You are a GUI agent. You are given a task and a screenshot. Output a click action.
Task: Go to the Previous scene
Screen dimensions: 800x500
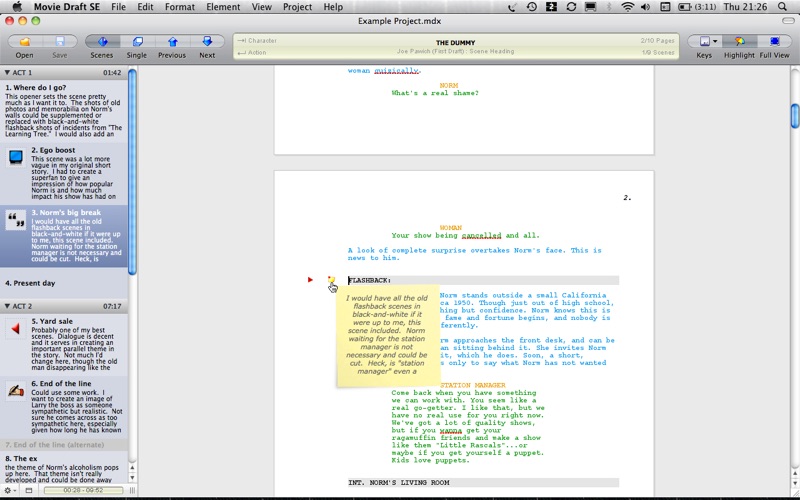172,42
